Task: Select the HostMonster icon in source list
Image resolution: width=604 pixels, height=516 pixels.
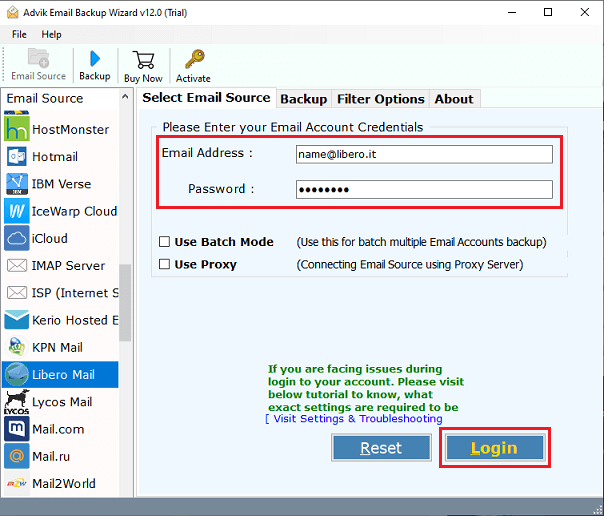Action: (17, 129)
